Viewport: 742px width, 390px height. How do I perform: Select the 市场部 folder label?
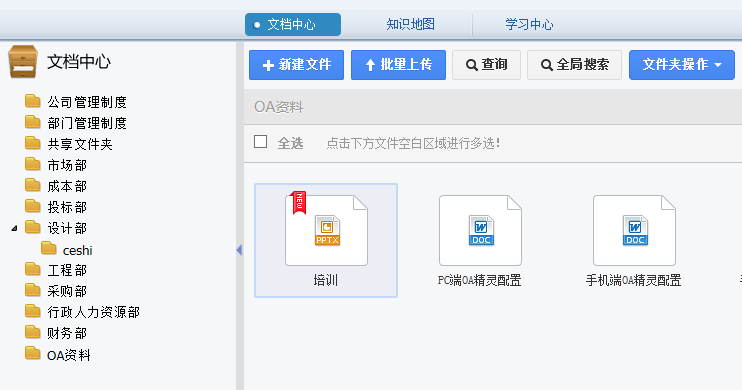point(67,165)
